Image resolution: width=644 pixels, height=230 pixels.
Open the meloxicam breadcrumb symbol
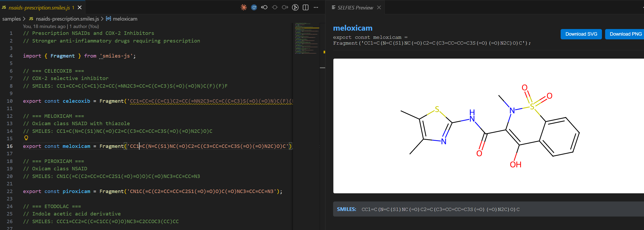click(x=125, y=19)
